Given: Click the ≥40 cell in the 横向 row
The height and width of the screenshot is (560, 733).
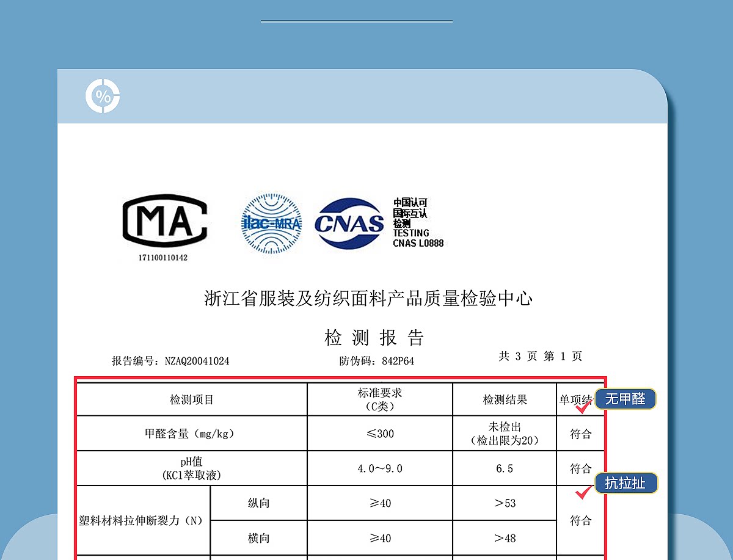Looking at the screenshot, I should click(x=380, y=539).
